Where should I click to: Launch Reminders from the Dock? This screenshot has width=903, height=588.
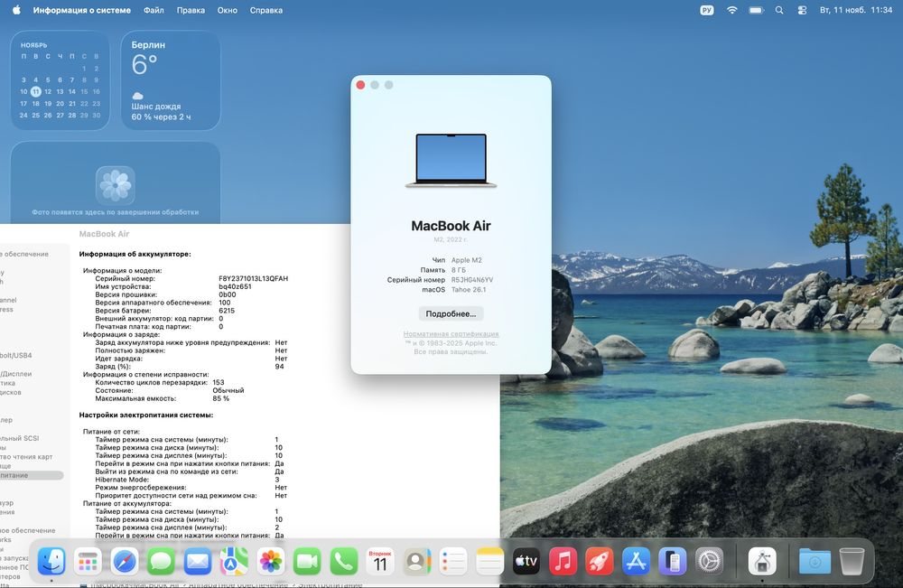(453, 561)
